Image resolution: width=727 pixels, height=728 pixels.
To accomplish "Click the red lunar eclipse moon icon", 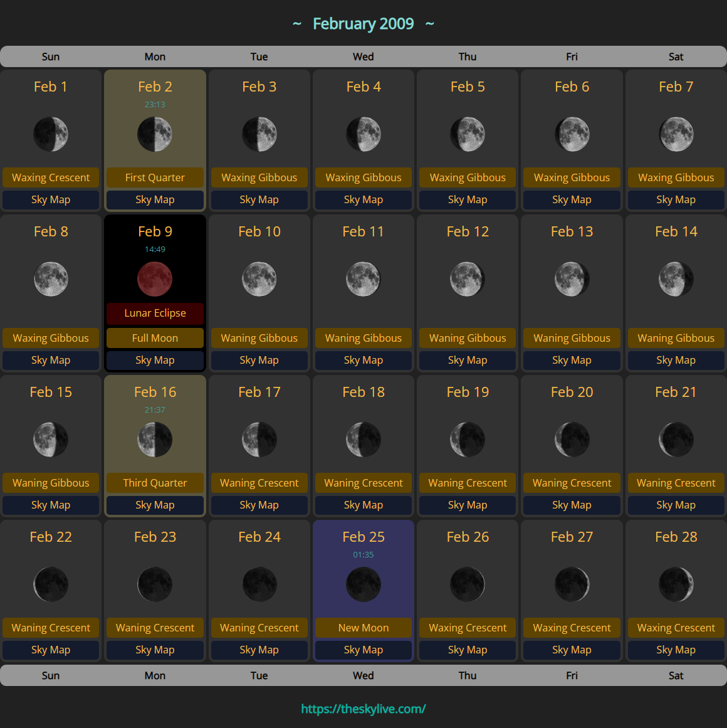I will click(155, 279).
